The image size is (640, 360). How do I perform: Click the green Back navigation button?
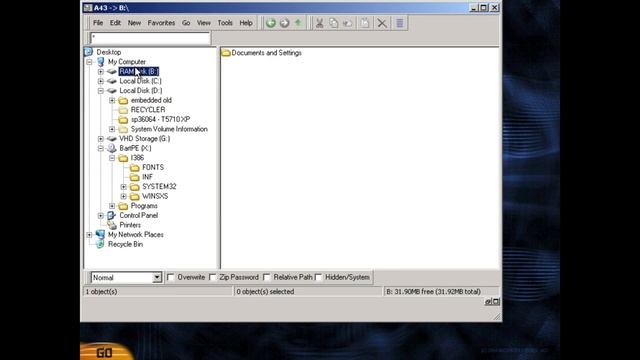point(271,23)
